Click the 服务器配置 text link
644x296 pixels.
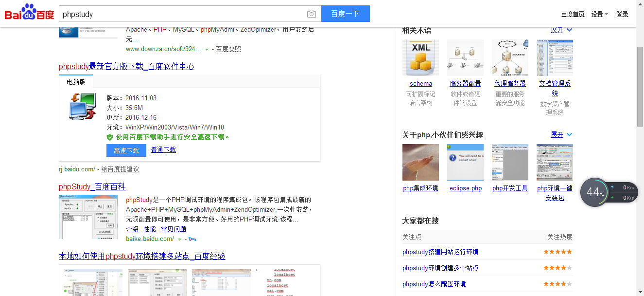465,84
